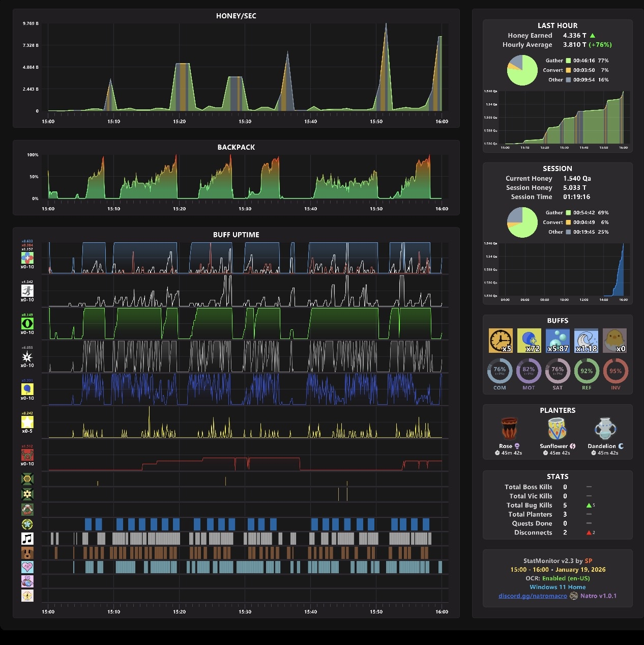Click the festive wreath buff row icon
The width and height of the screenshot is (644, 645).
(27, 509)
